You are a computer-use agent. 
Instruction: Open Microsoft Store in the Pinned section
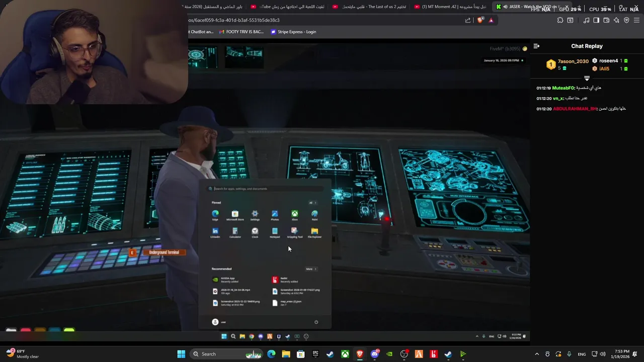235,215
